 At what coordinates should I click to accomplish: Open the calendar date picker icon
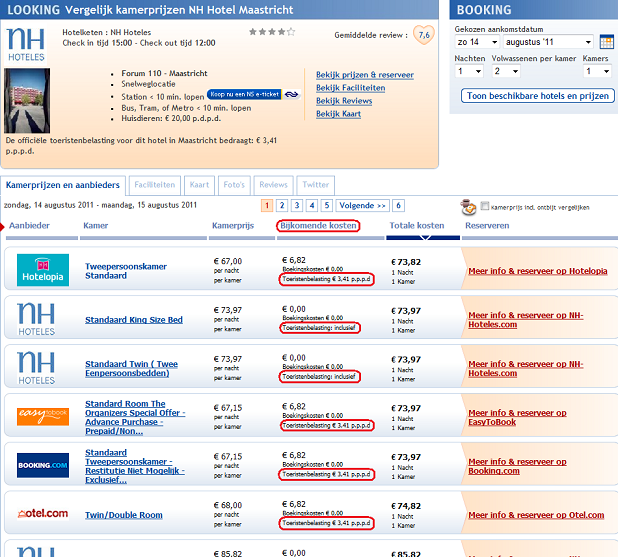coord(607,42)
